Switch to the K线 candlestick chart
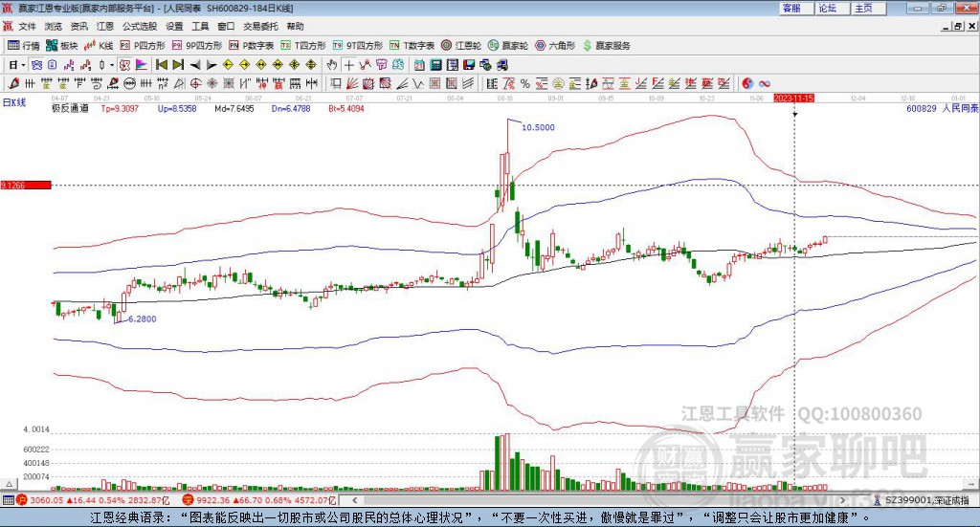This screenshot has height=527, width=980. coord(99,46)
